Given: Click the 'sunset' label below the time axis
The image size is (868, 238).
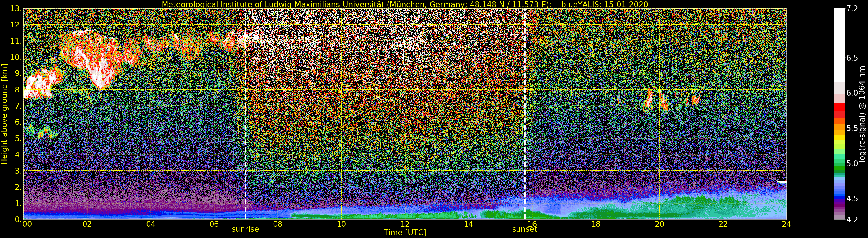Looking at the screenshot, I should click(x=524, y=229).
